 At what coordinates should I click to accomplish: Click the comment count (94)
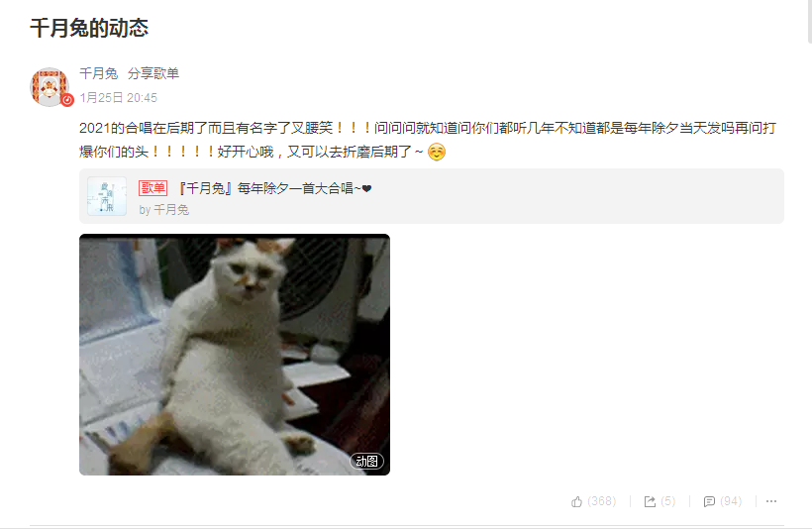point(731,501)
